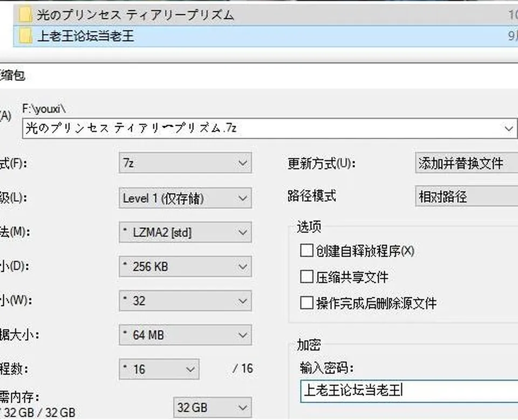Select the folder name 上老王论坛当老王 in file list
Viewport: 518px width, 420px height.
(x=86, y=36)
